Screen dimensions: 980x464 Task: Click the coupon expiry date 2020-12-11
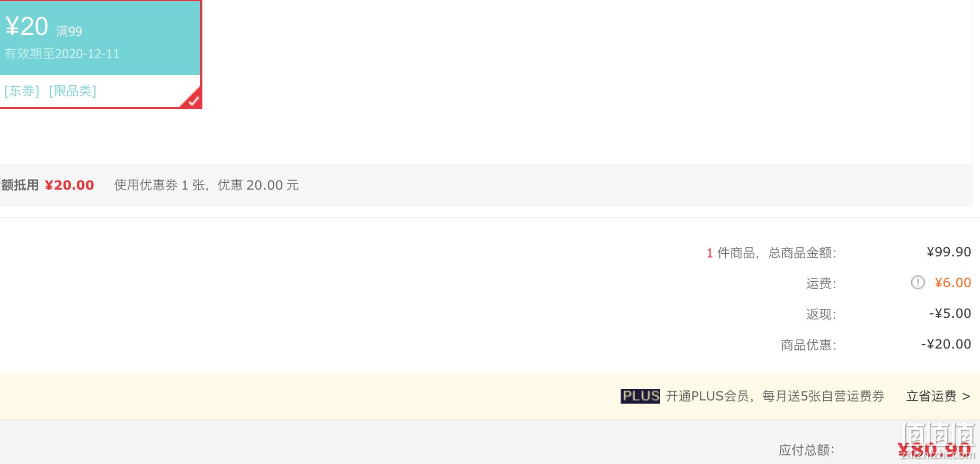click(x=87, y=54)
